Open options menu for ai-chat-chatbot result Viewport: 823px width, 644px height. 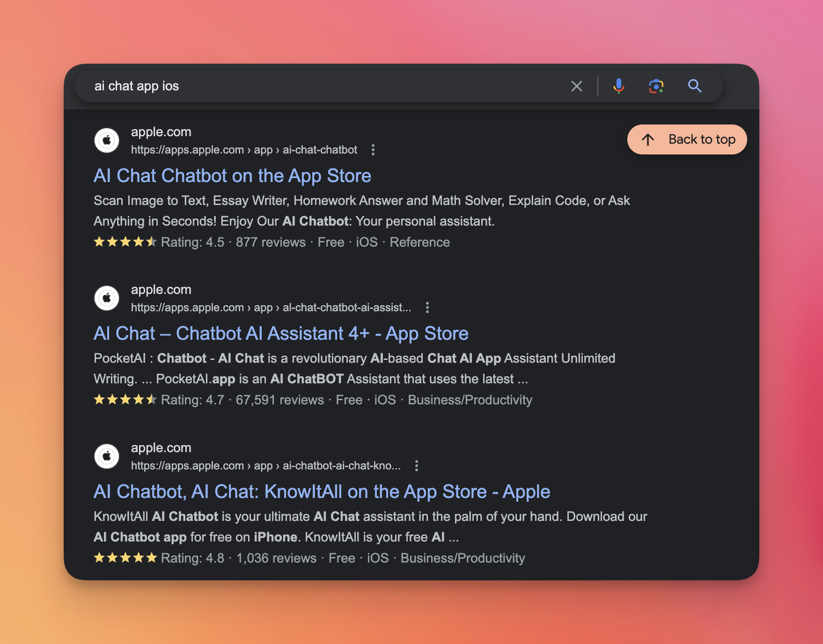pyautogui.click(x=373, y=150)
